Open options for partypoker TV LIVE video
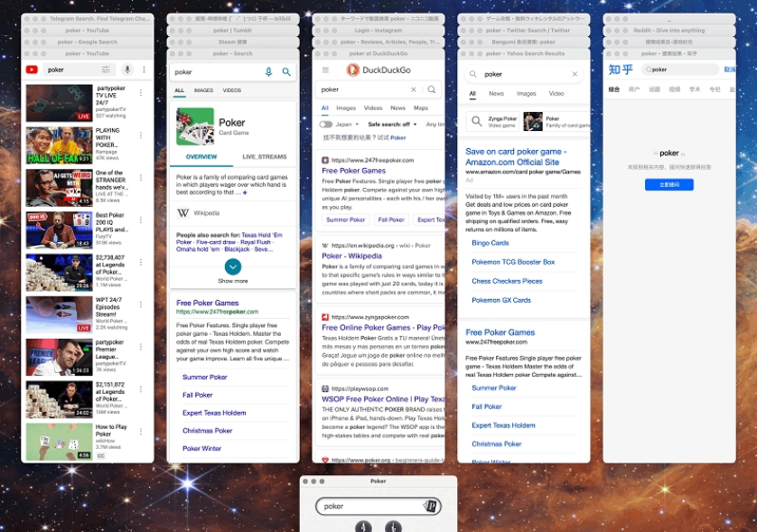This screenshot has height=532, width=757. (x=141, y=93)
